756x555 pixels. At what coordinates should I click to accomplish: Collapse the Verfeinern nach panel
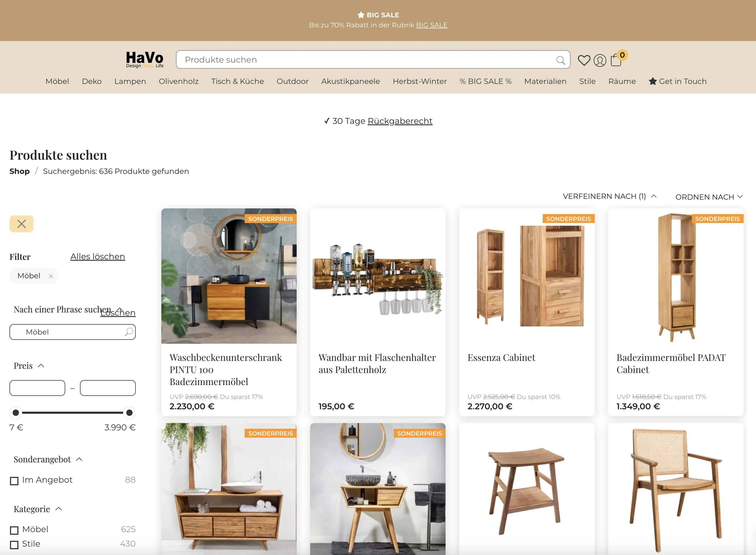(609, 196)
